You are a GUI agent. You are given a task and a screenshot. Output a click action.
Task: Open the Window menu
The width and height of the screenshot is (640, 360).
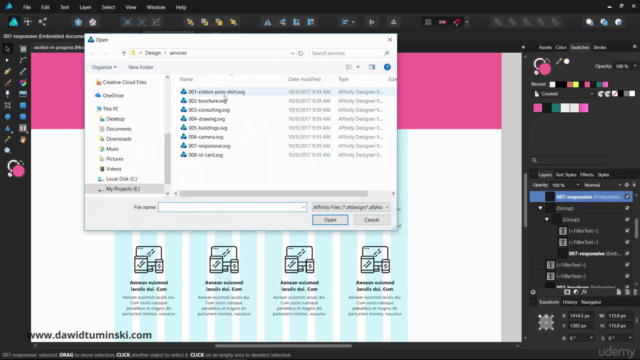[x=156, y=7]
